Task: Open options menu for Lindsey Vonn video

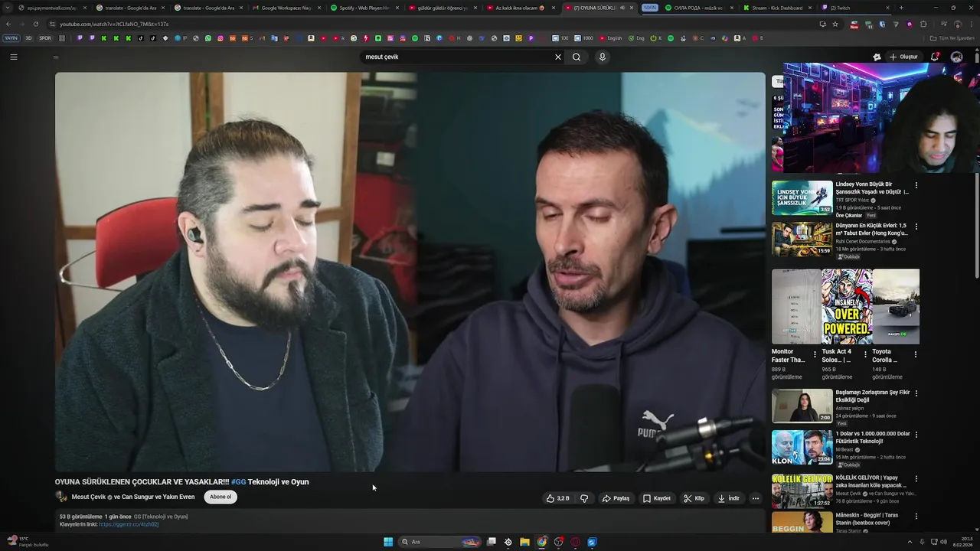Action: [916, 185]
